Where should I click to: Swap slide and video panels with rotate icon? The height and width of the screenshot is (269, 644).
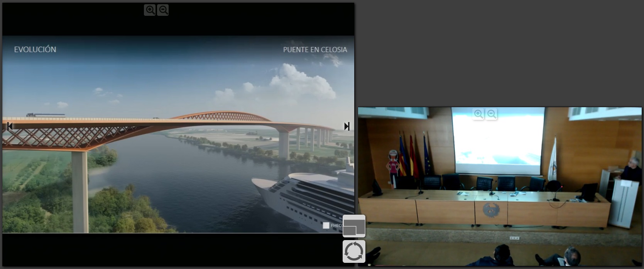tap(354, 252)
